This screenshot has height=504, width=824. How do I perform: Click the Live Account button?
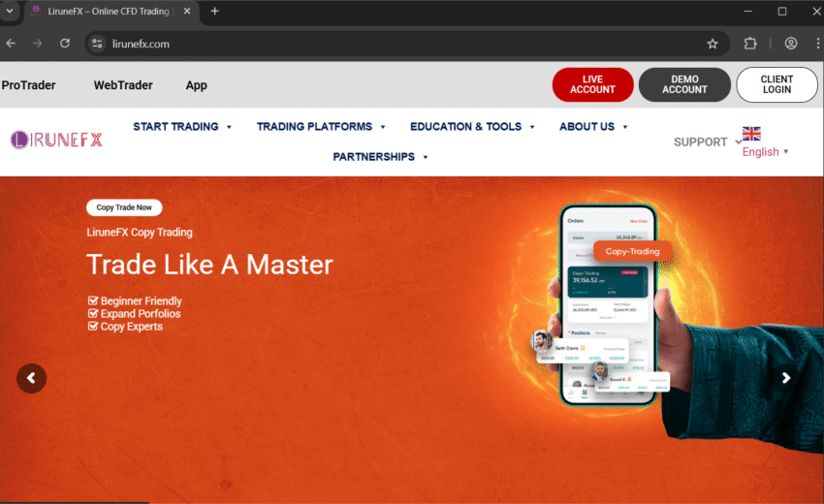coord(592,84)
